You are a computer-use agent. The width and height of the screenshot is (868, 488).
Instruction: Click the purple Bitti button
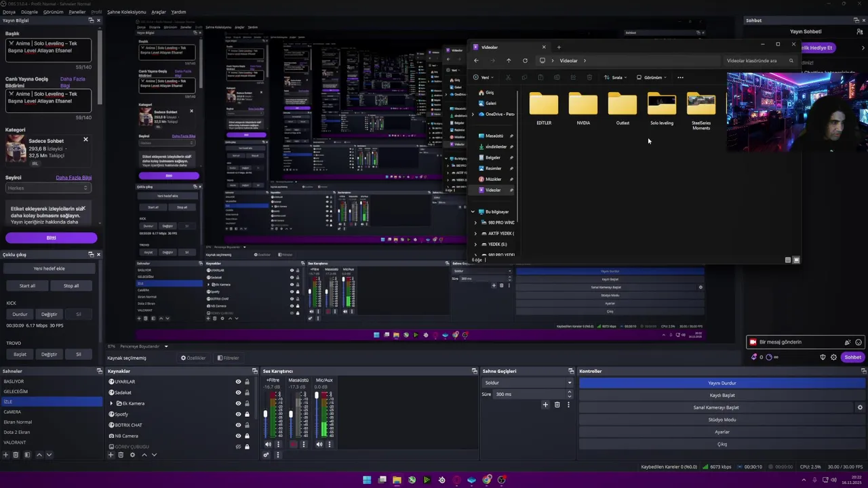click(52, 238)
